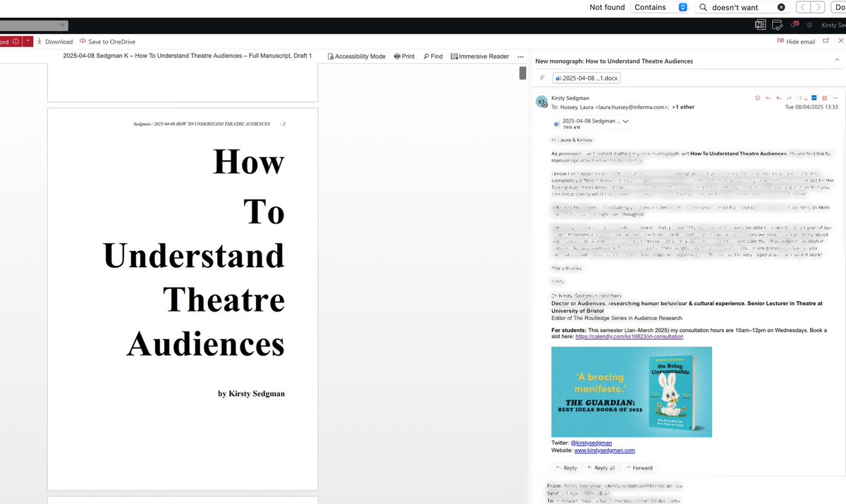This screenshot has width=846, height=504.
Task: Click the search field containing 'doesn't want'
Action: (741, 7)
